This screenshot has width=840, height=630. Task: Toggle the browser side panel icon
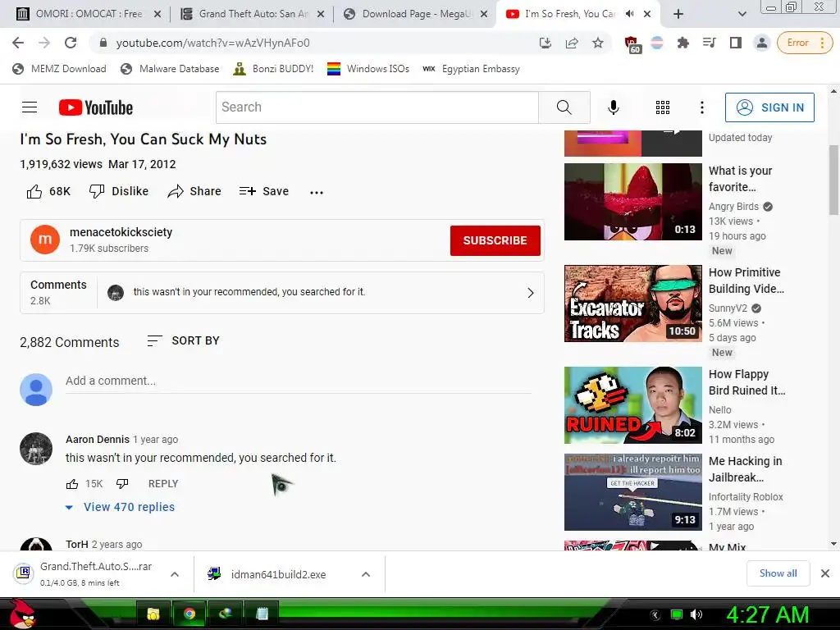(736, 43)
